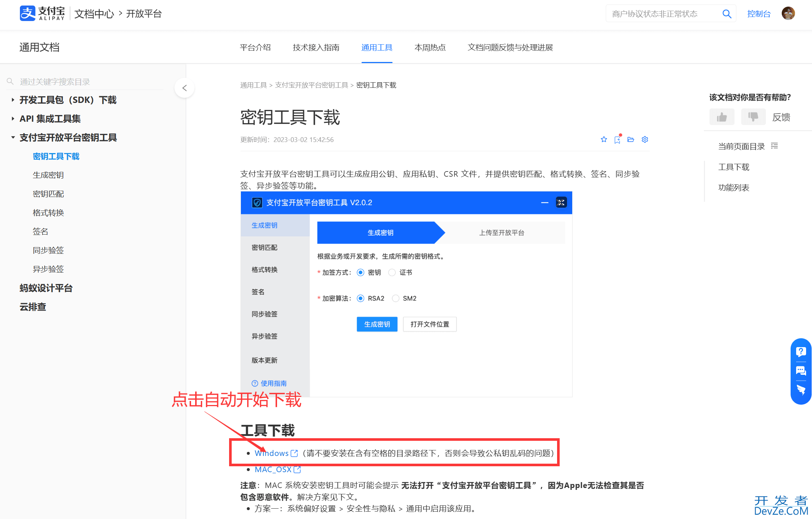Click the star favorite icon
Screen dimensions: 812x519
604,139
